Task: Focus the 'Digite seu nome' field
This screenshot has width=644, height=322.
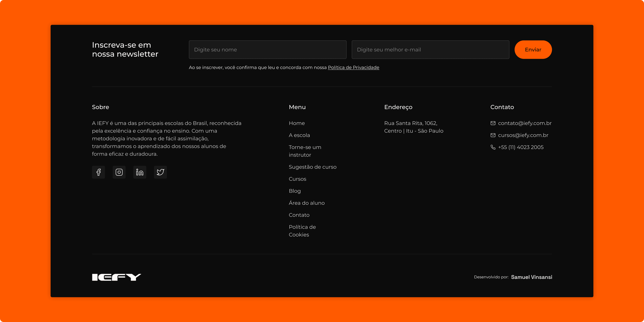Action: click(268, 50)
